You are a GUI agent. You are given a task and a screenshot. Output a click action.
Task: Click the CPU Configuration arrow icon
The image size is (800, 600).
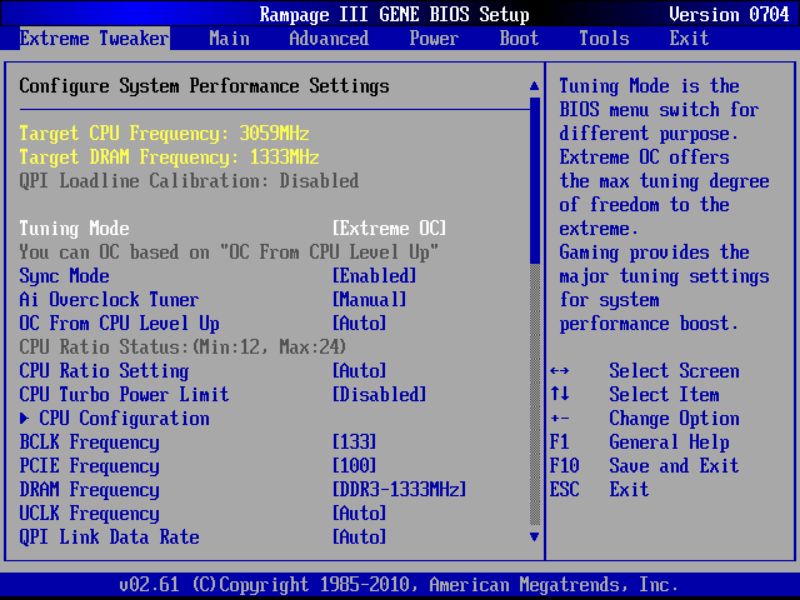pos(24,418)
